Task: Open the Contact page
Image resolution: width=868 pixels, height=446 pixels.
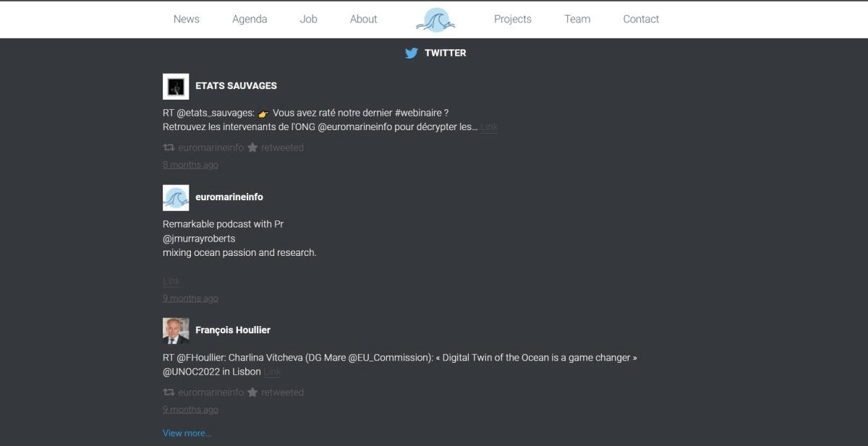Action: pos(641,20)
